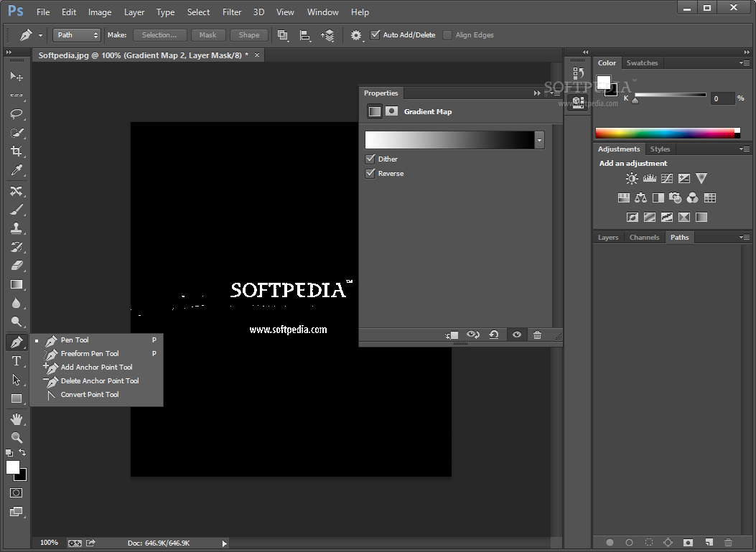Select the Brush tool

[17, 210]
